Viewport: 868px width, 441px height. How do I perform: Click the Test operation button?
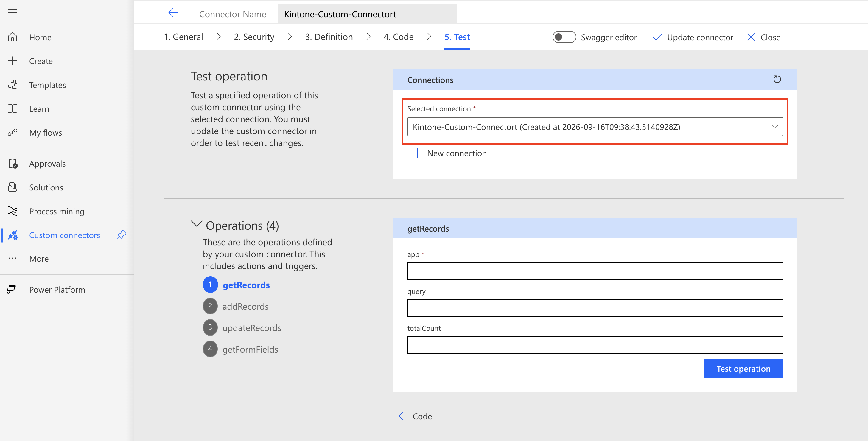[x=743, y=368]
